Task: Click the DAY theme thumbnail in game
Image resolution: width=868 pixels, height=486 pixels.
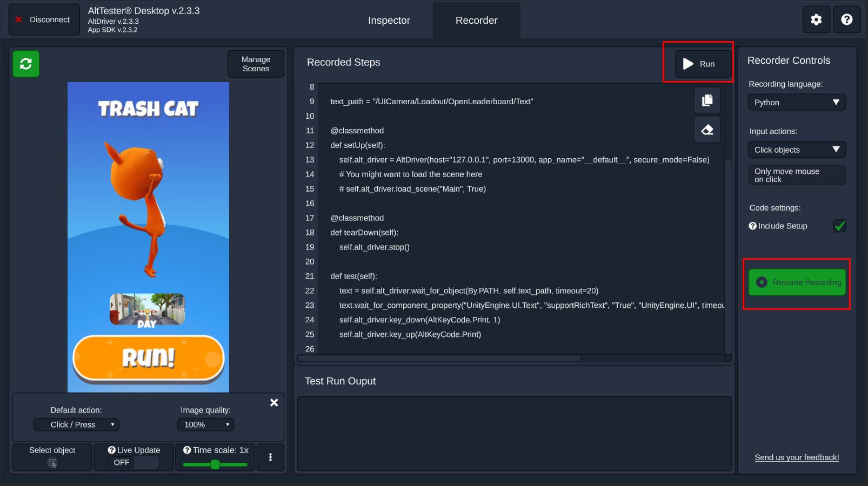Action: click(147, 310)
